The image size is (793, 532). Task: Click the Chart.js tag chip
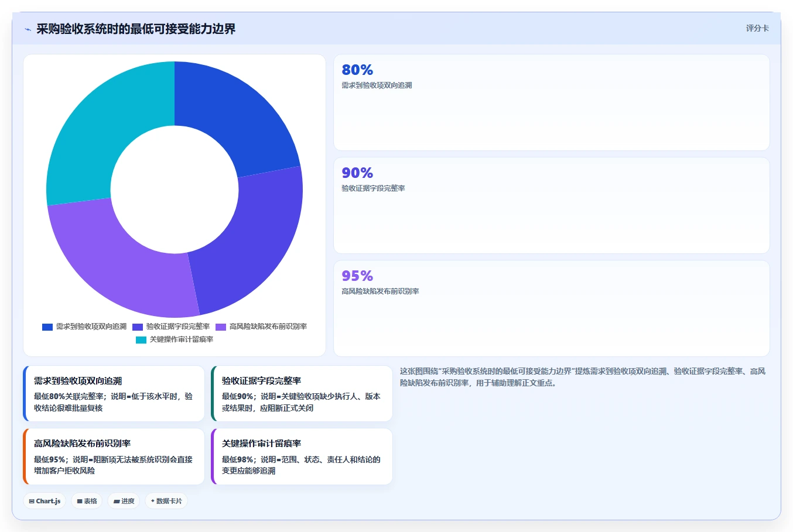(45, 501)
